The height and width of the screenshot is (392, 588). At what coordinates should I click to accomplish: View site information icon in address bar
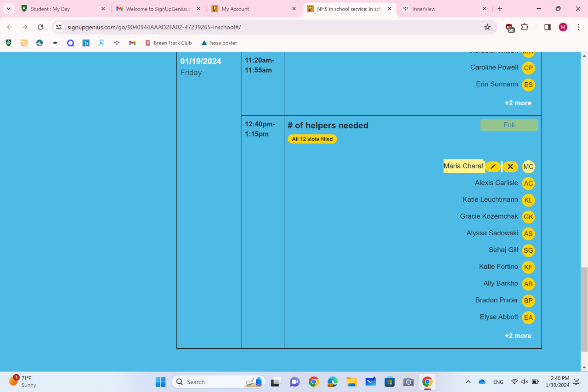coord(59,27)
